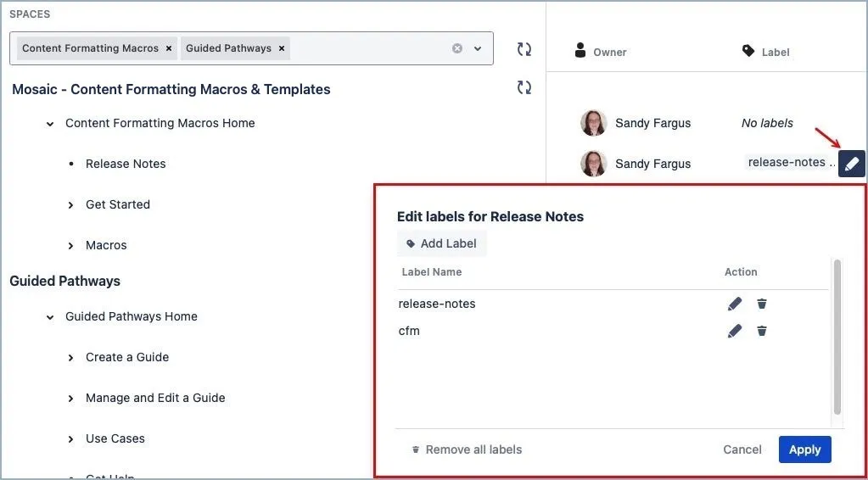The width and height of the screenshot is (868, 480).
Task: Expand Create a Guide
Action: 71,358
